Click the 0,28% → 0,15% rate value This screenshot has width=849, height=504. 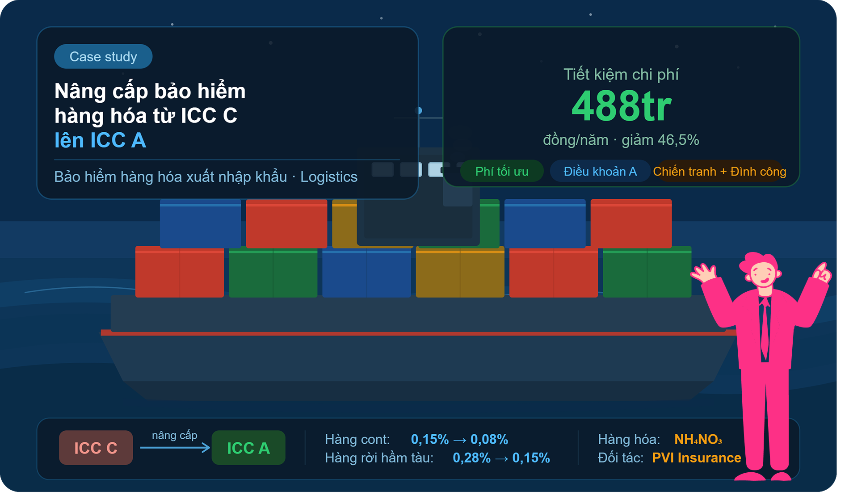pyautogui.click(x=501, y=458)
